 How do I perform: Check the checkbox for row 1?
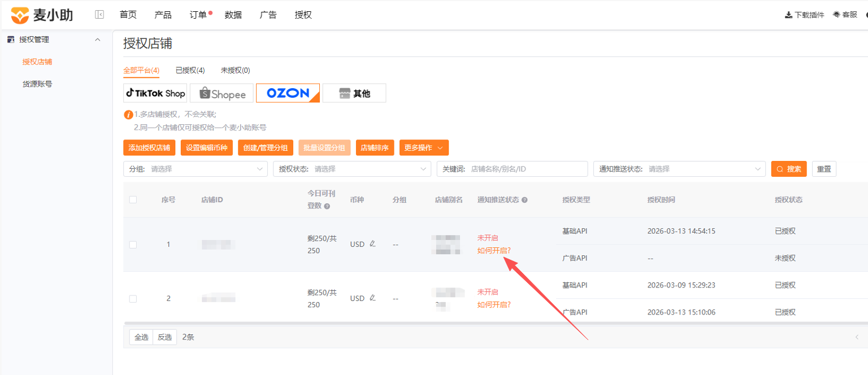[x=133, y=245]
